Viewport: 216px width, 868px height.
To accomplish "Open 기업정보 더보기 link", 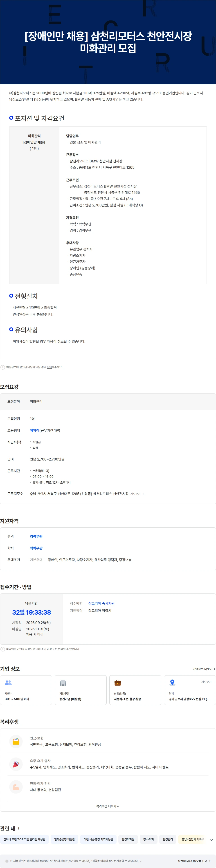I will click(x=204, y=669).
